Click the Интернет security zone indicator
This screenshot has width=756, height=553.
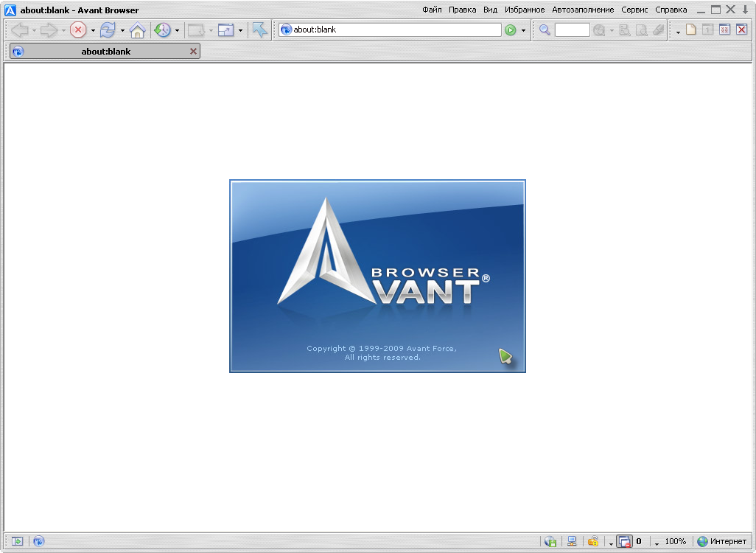click(722, 541)
